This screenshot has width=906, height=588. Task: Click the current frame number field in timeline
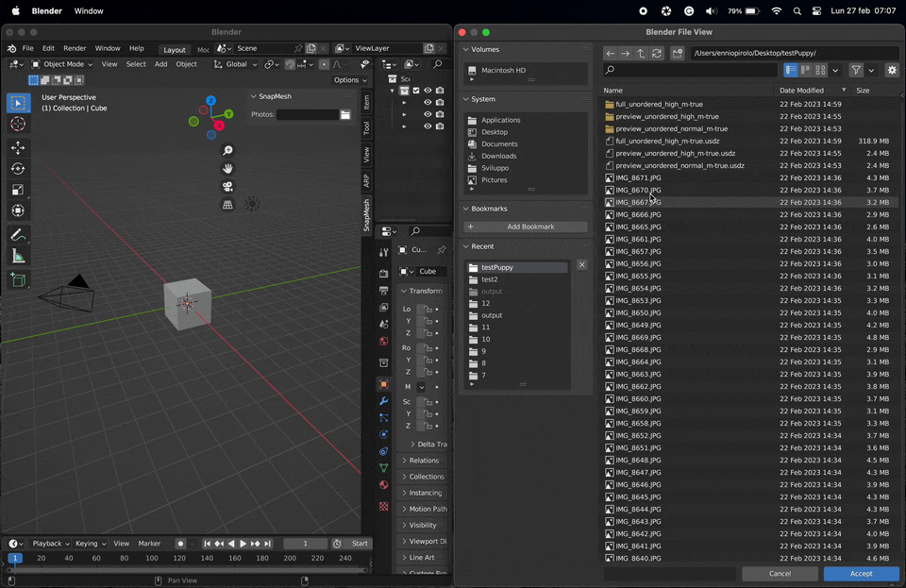click(x=305, y=544)
